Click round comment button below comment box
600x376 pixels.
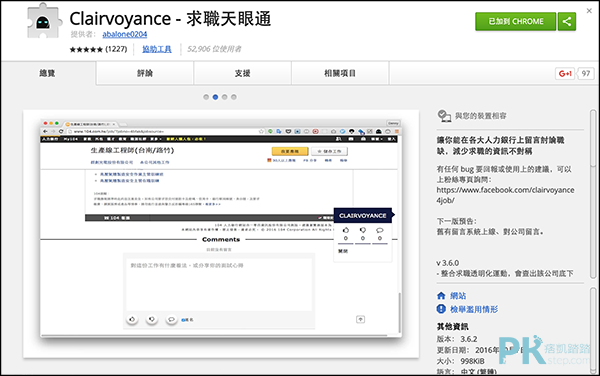coord(171,319)
